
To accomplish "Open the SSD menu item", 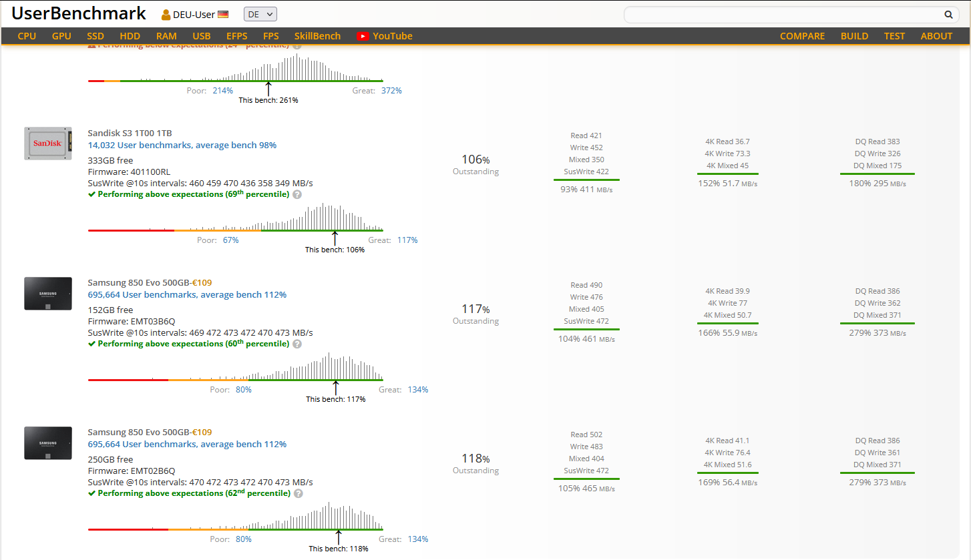I will click(95, 36).
